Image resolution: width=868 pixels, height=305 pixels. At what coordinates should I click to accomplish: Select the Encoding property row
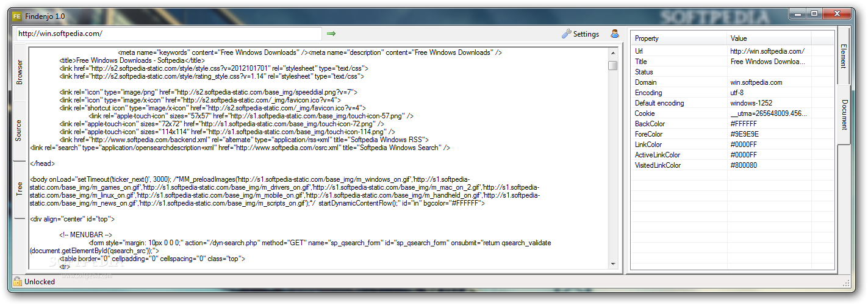click(733, 93)
